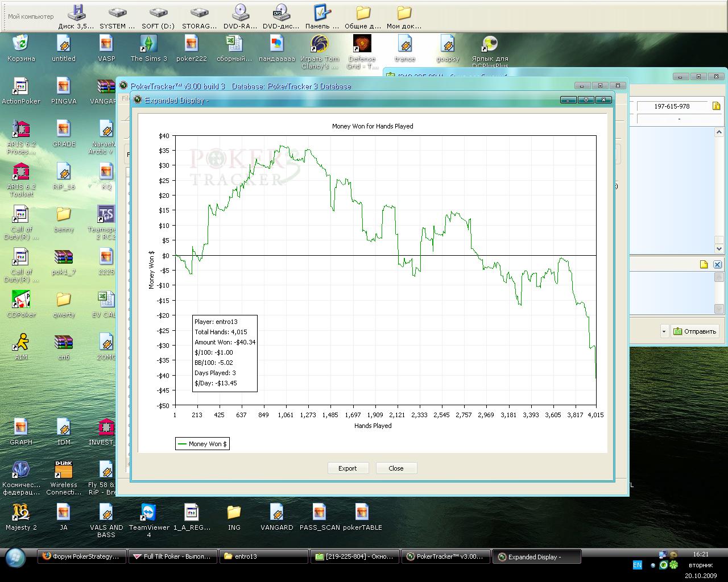728x582 pixels.
Task: Launch The Sims 3 shortcut
Action: [149, 48]
